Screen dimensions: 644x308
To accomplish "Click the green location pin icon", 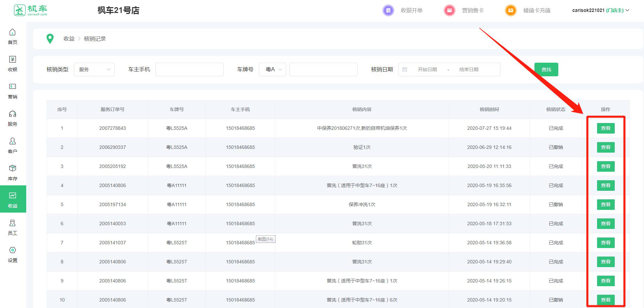I will coord(50,39).
